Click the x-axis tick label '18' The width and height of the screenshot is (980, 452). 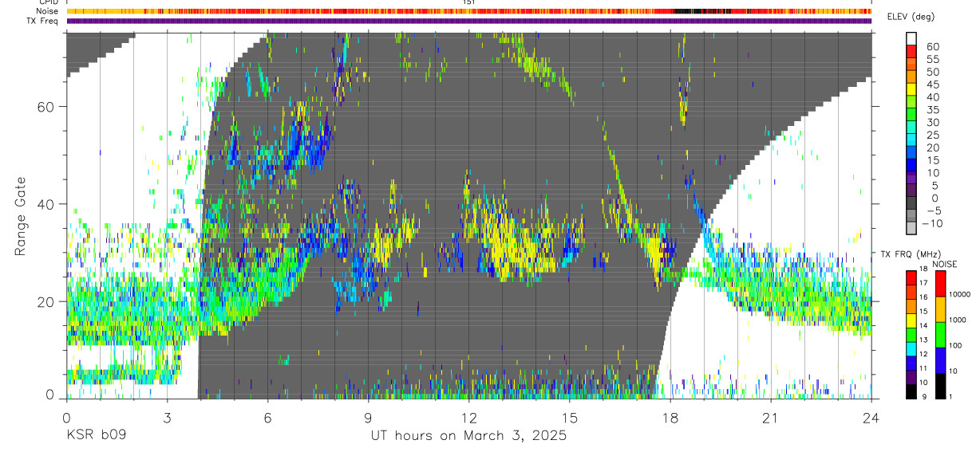pyautogui.click(x=670, y=416)
